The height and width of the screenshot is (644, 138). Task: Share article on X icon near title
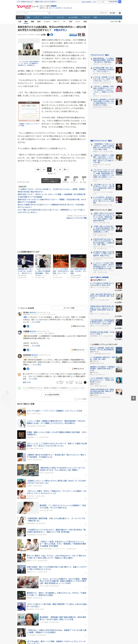(48, 35)
